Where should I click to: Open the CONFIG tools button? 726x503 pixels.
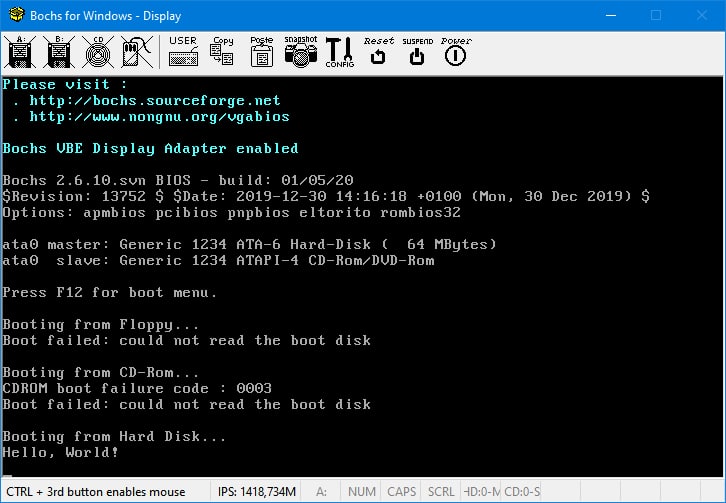(339, 52)
